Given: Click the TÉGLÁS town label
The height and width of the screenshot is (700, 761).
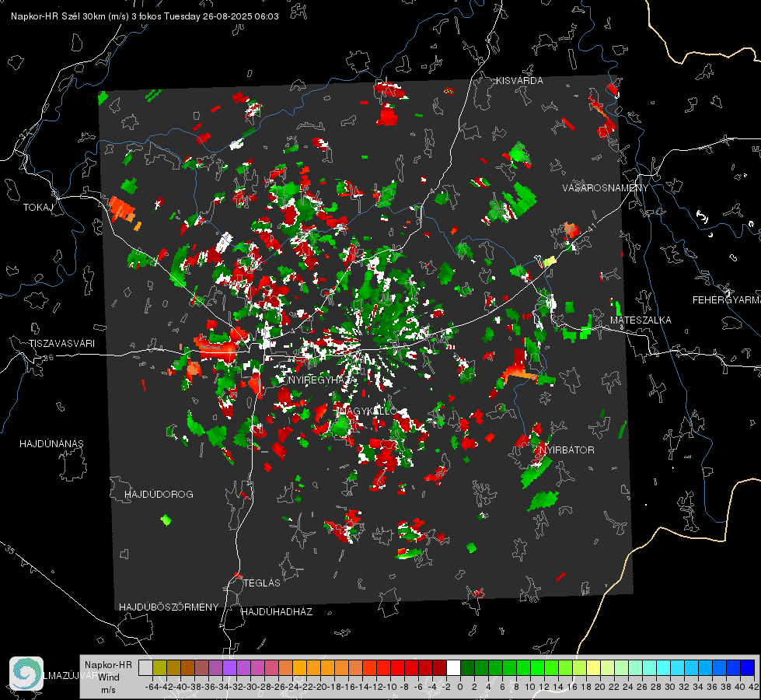Looking at the screenshot, I should pyautogui.click(x=262, y=583).
